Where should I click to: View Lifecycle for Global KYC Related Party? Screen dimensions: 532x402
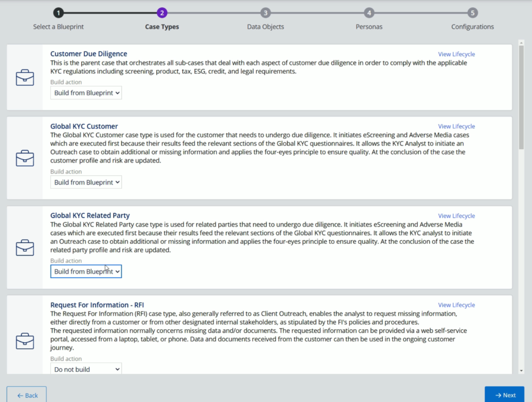pos(456,216)
